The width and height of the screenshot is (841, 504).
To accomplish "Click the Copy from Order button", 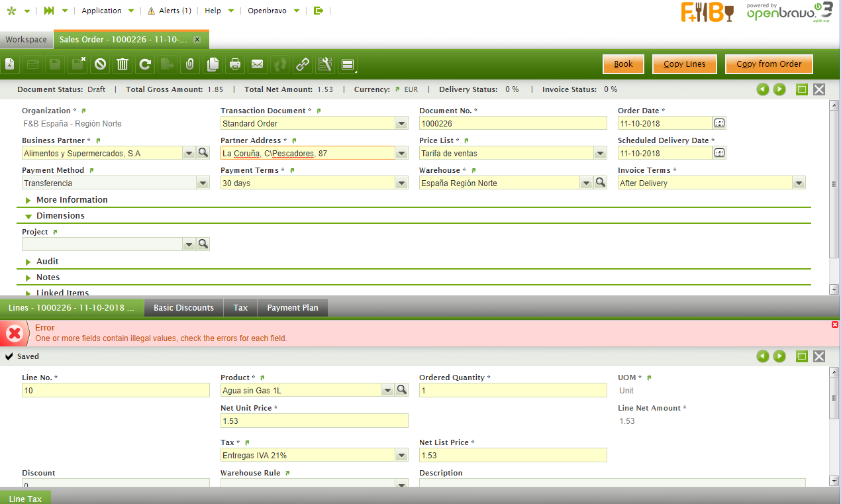I will [769, 64].
